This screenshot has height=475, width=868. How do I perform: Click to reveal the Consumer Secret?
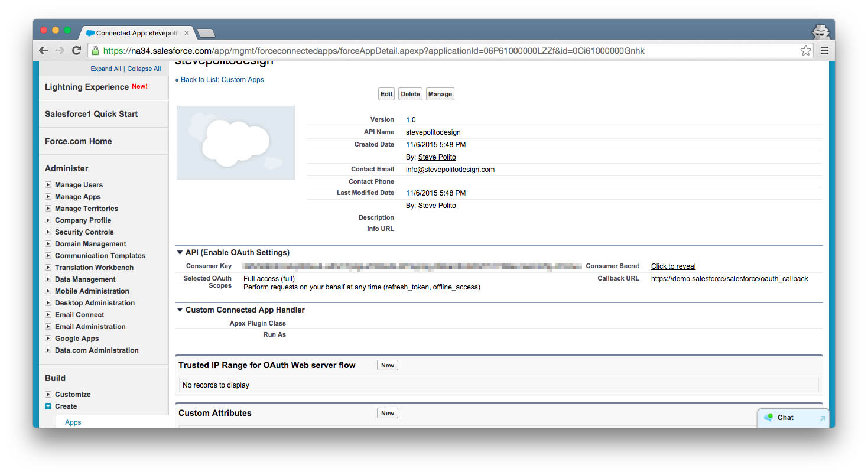click(x=673, y=266)
